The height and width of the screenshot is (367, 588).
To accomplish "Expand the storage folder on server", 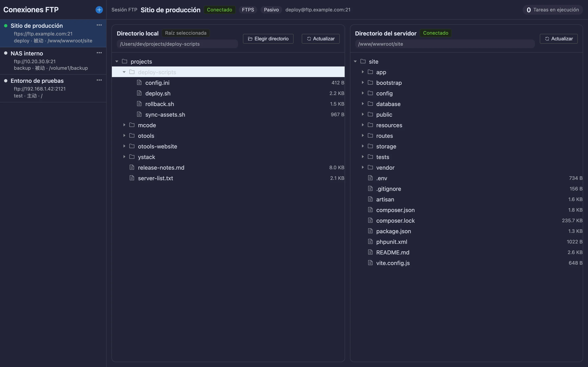I will click(363, 146).
